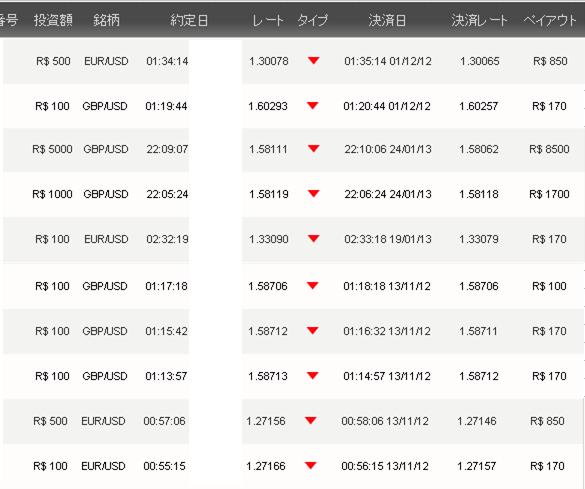
Task: Click red down arrow in 1.27156 row
Action: point(310,420)
